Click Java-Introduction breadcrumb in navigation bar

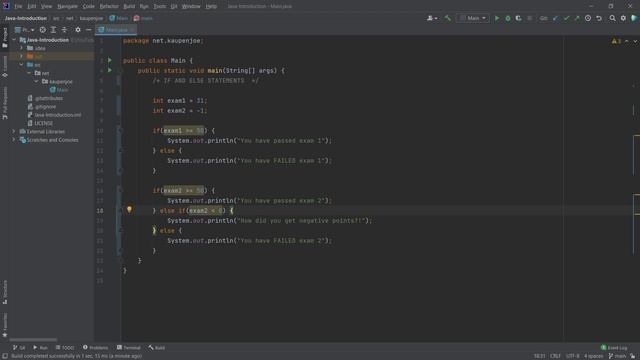(26, 18)
